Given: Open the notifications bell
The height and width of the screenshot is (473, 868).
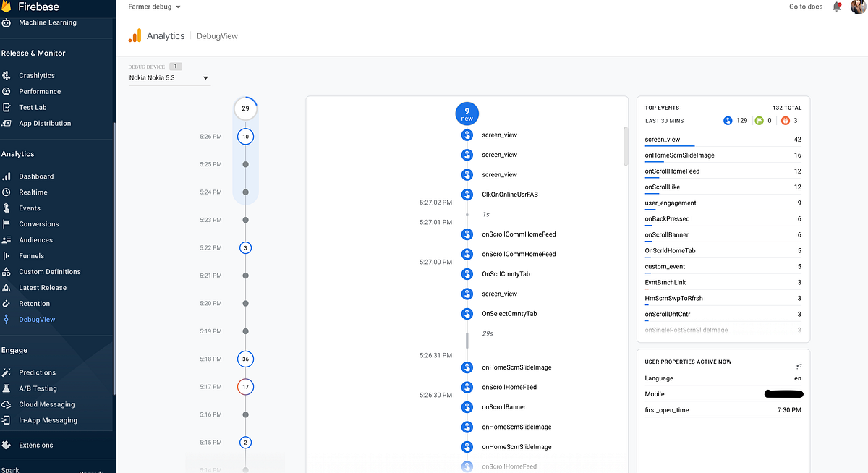Looking at the screenshot, I should (x=837, y=7).
